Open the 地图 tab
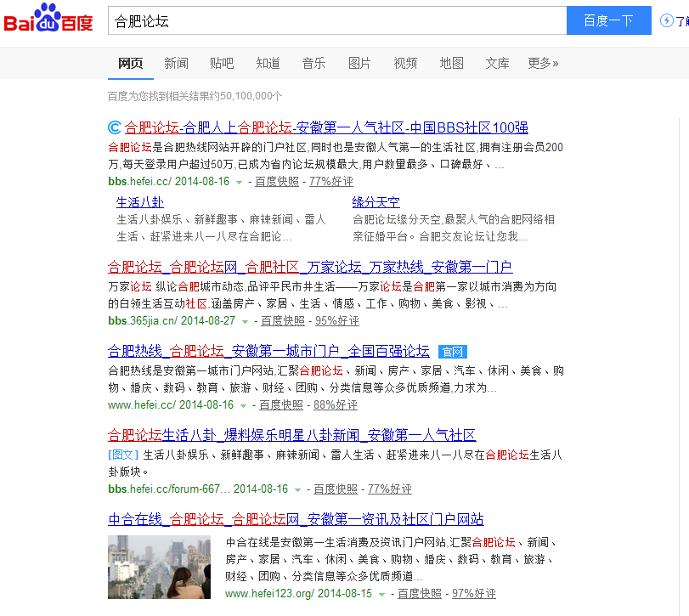This screenshot has width=689, height=616. click(452, 63)
